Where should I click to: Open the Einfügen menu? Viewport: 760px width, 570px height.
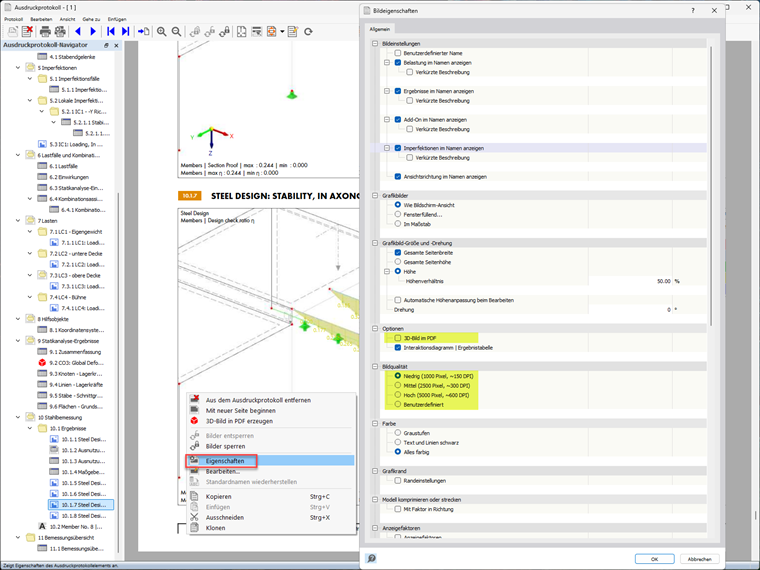point(117,19)
